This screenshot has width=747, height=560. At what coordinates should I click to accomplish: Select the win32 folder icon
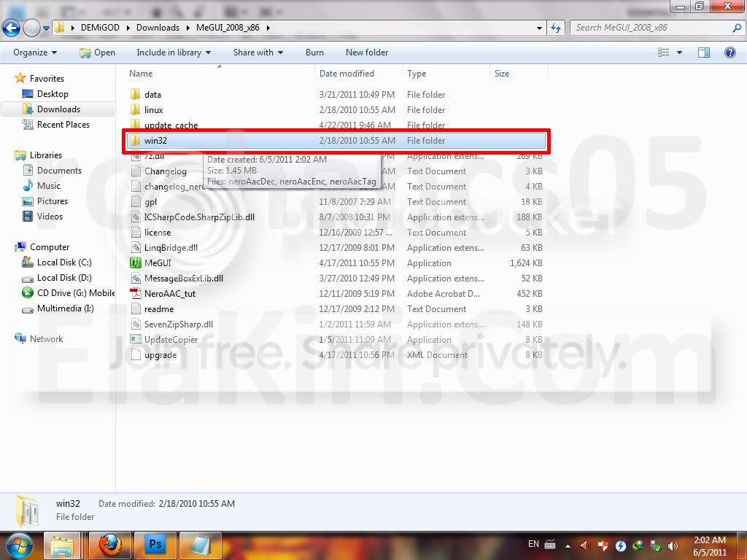click(135, 140)
